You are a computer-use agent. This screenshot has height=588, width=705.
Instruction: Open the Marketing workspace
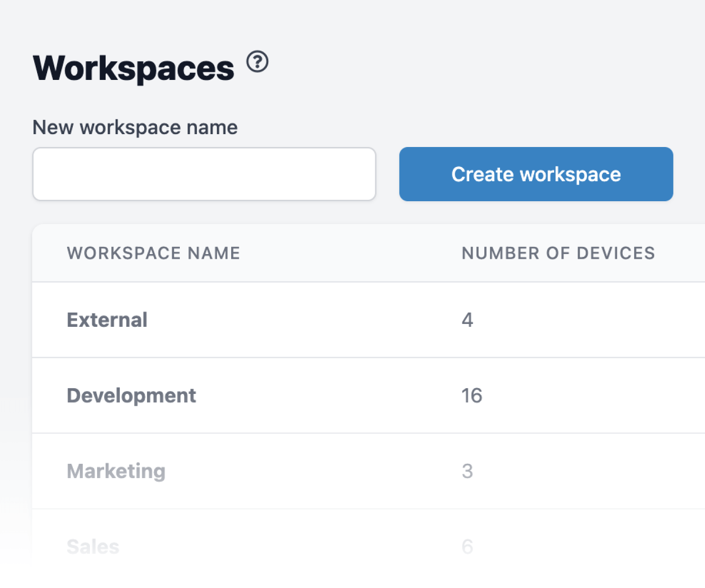116,471
